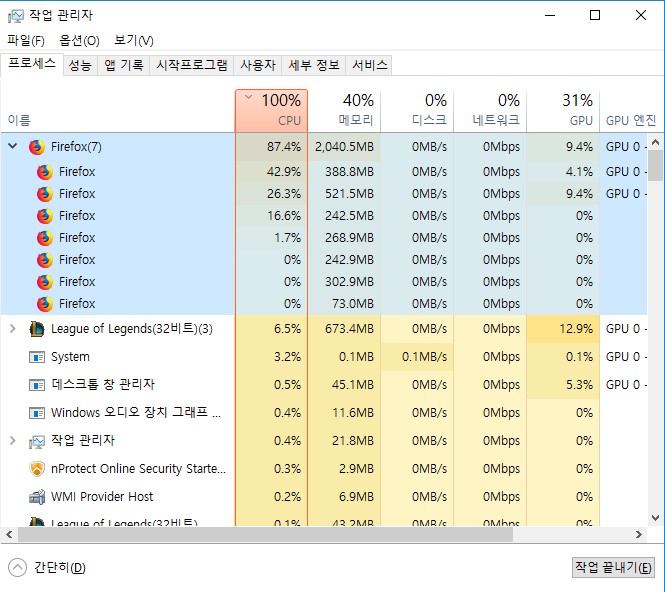The image size is (665, 592).
Task: Click the League of Legends(32비트)(3) icon
Action: click(37, 329)
